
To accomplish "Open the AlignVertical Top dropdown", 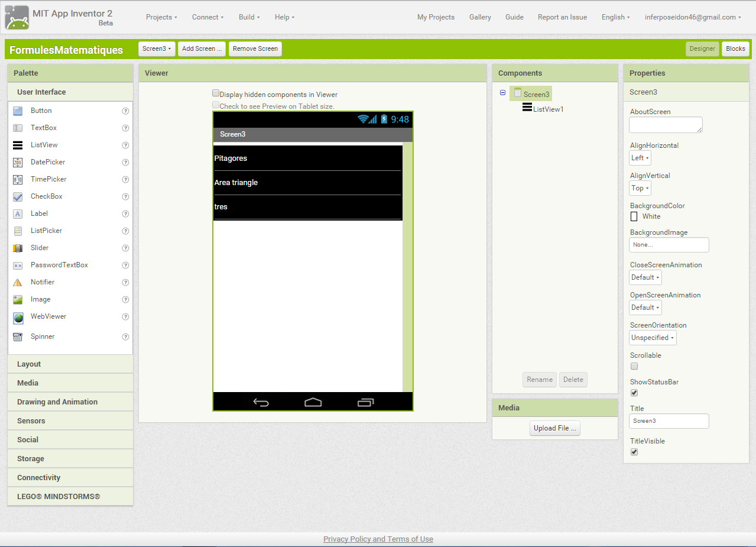I will (640, 188).
